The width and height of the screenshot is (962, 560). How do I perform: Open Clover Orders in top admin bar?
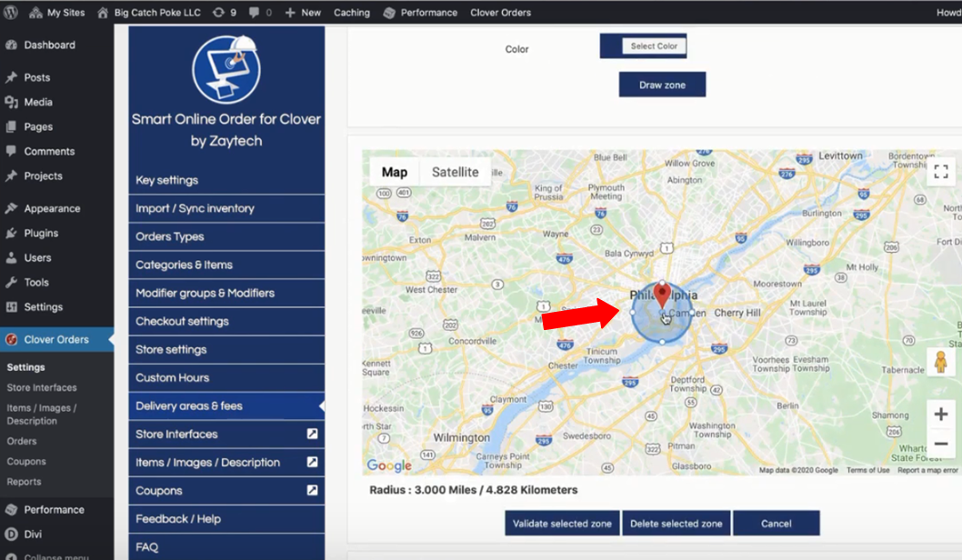point(501,12)
